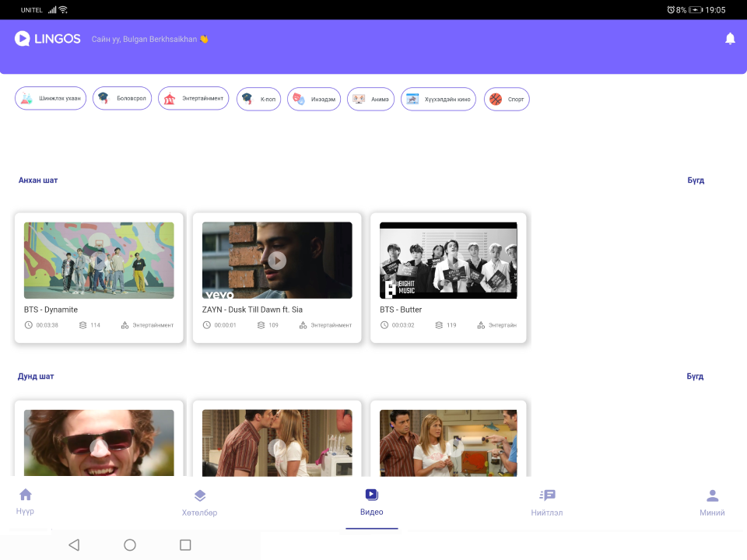747x560 pixels.
Task: Click the layers icon next to 119
Action: pyautogui.click(x=439, y=325)
